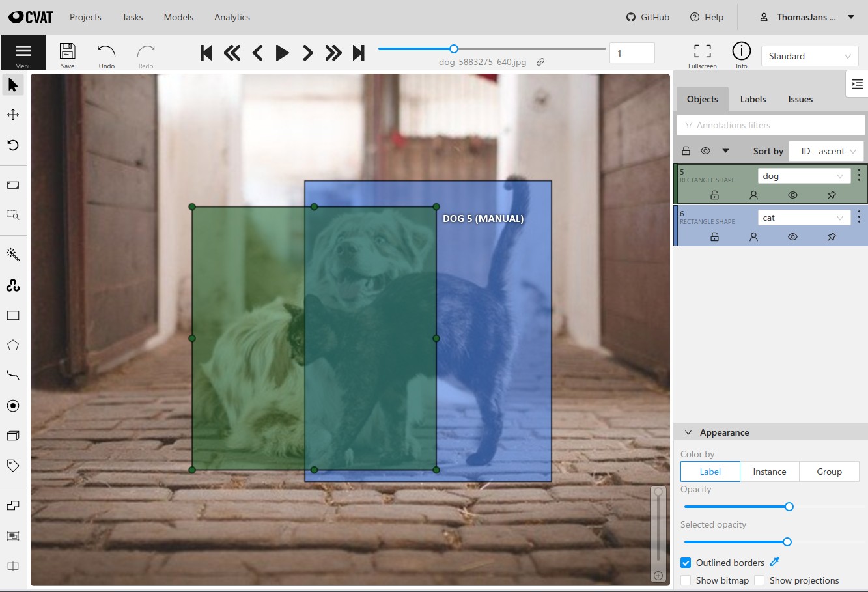Activate the Move image tool

click(13, 114)
